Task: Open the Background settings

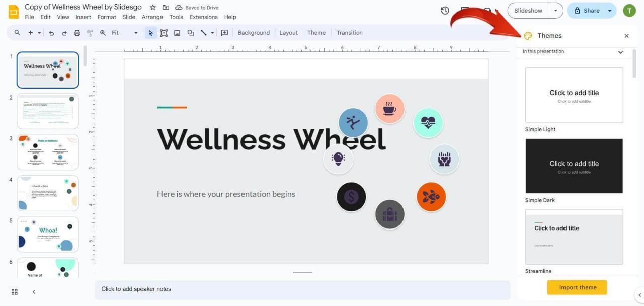Action: coord(254,33)
